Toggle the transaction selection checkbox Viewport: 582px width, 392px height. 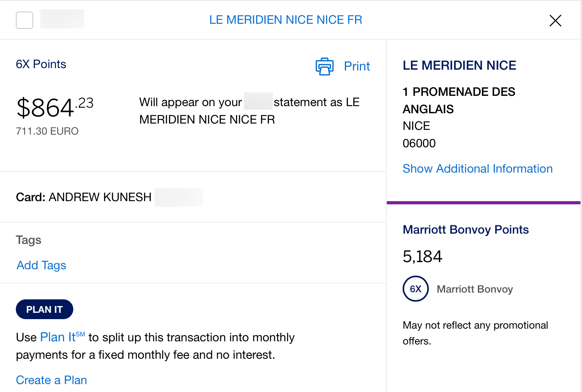coord(24,20)
